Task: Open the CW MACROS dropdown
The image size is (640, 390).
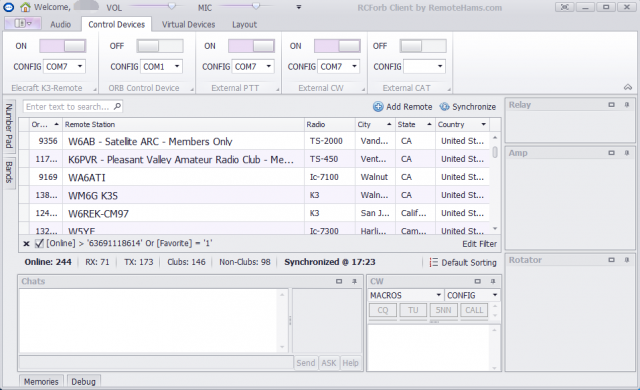Action: point(406,295)
